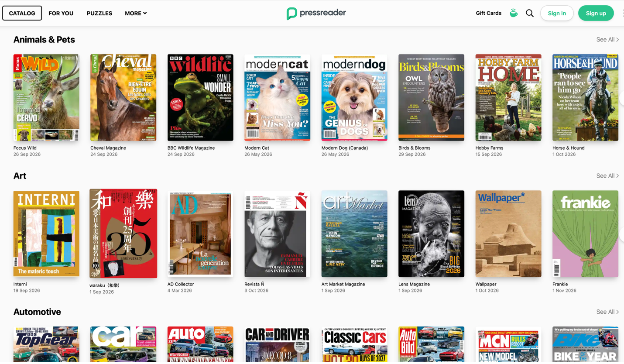Open the Classic Cars cover

tap(354, 344)
